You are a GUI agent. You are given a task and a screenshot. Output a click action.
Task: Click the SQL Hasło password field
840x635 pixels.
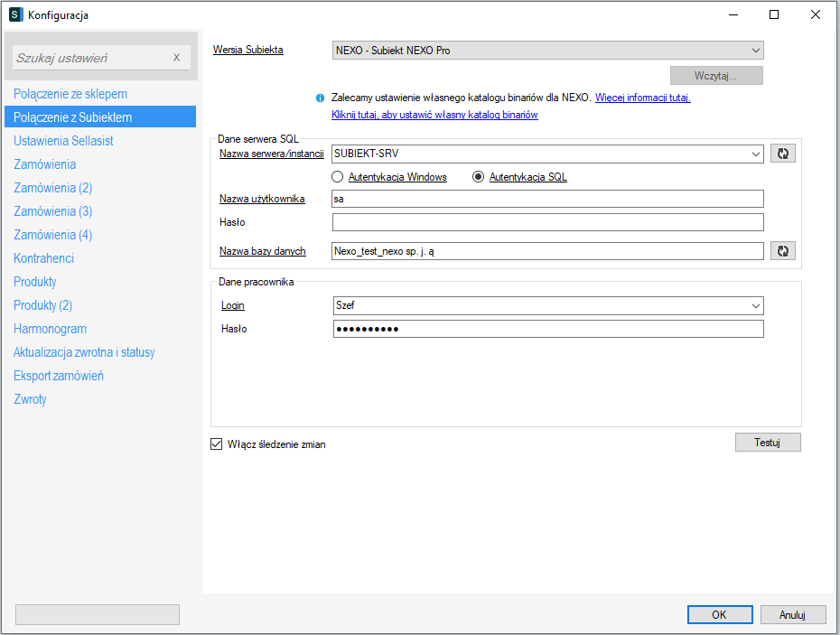(547, 222)
